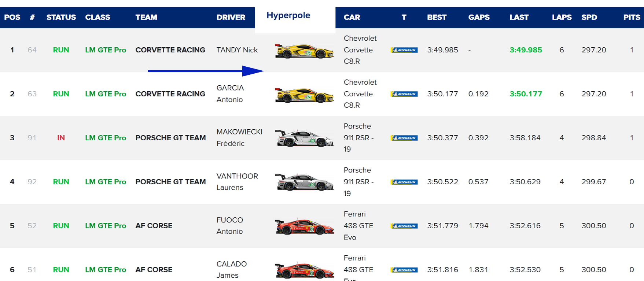Open the PORSCHE GT TEAM entry for car 91
644x281 pixels.
pyautogui.click(x=170, y=138)
